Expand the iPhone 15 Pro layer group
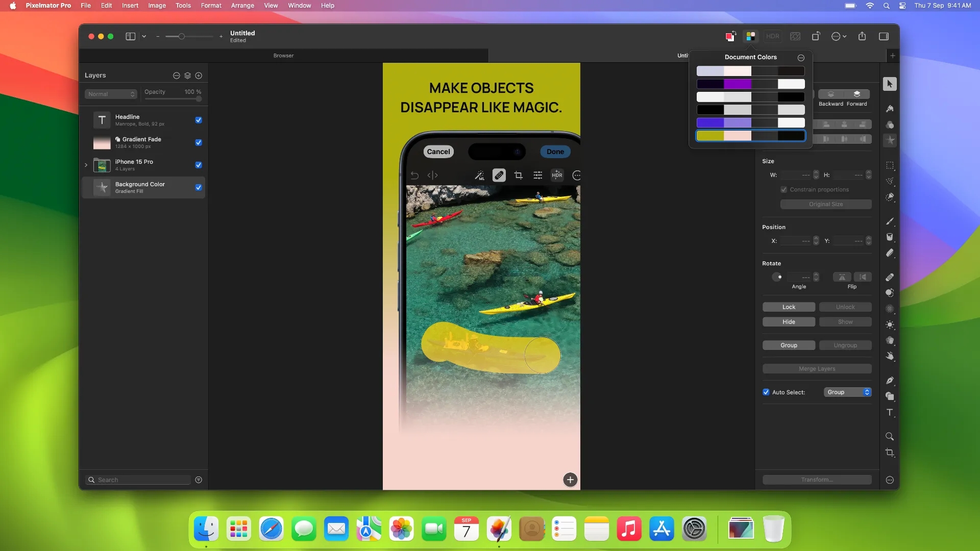Screen dimensions: 980x551 (x=86, y=165)
